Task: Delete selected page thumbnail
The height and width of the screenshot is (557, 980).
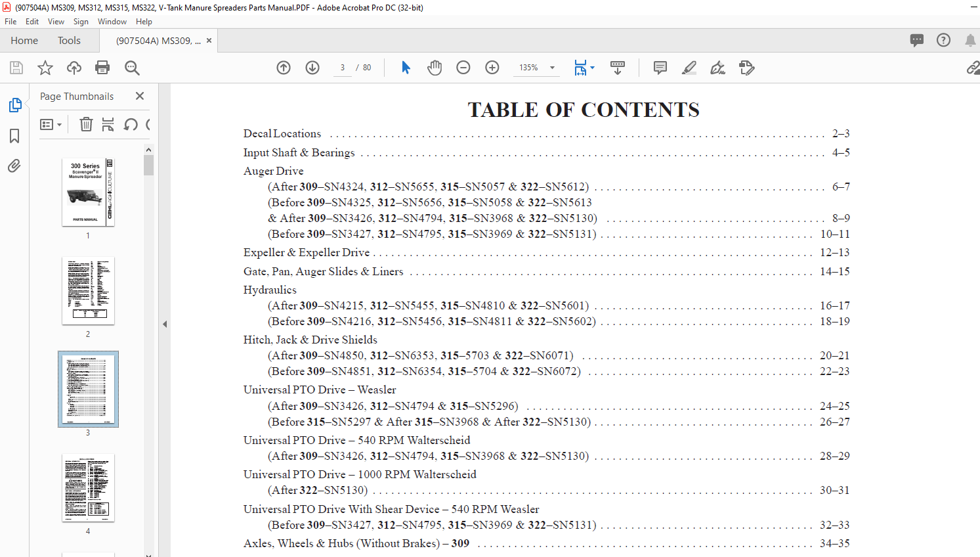Action: (86, 124)
